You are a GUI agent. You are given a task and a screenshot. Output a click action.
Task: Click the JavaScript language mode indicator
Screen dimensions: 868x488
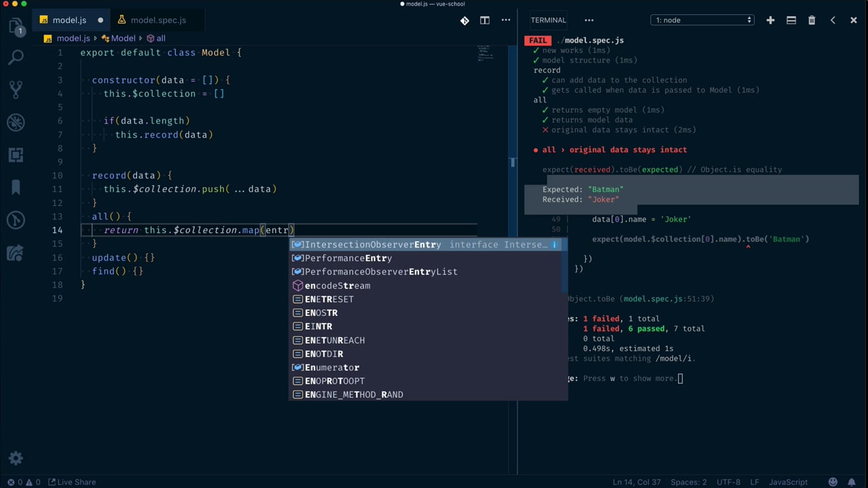(x=788, y=482)
